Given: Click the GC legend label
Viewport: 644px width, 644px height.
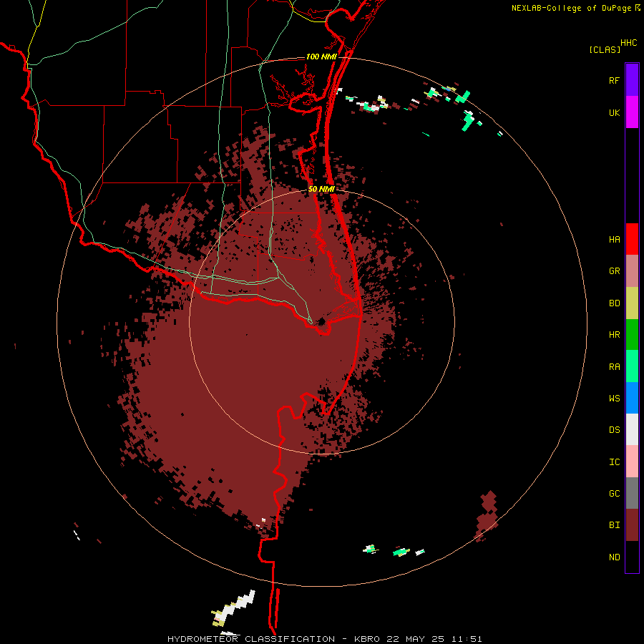Looking at the screenshot, I should [x=614, y=494].
